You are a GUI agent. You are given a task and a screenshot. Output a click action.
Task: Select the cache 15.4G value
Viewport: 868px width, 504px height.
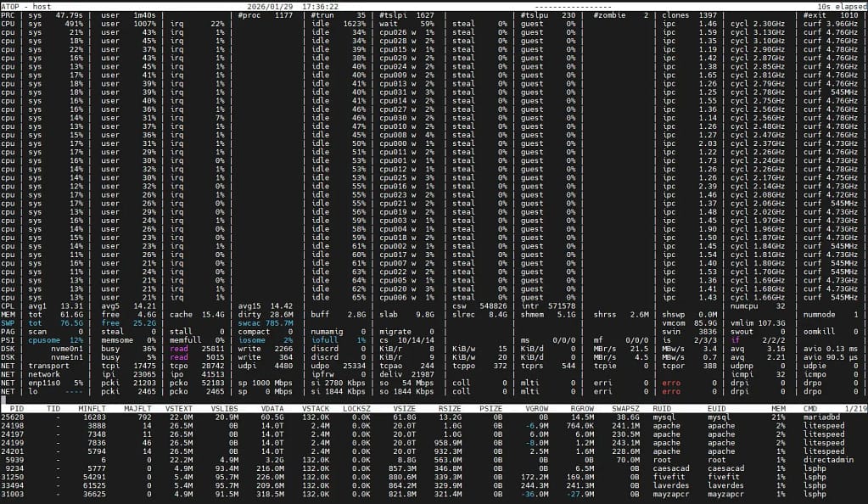tap(197, 315)
